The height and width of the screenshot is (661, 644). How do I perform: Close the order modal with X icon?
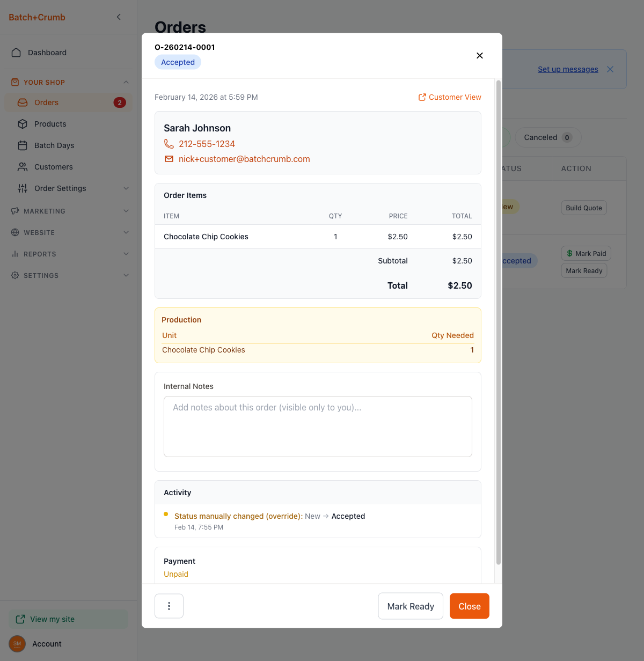pos(480,56)
